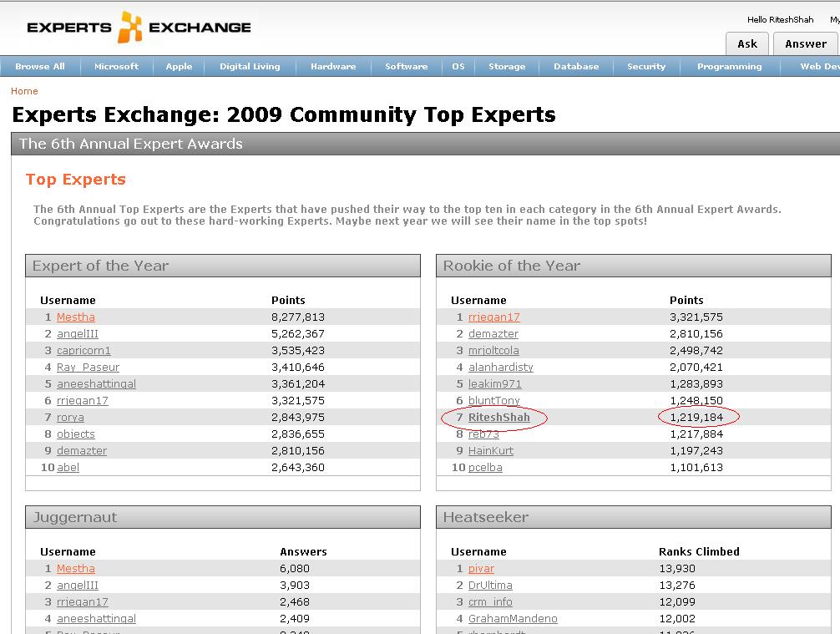The image size is (840, 634).
Task: Open the Storage category
Action: tap(507, 67)
